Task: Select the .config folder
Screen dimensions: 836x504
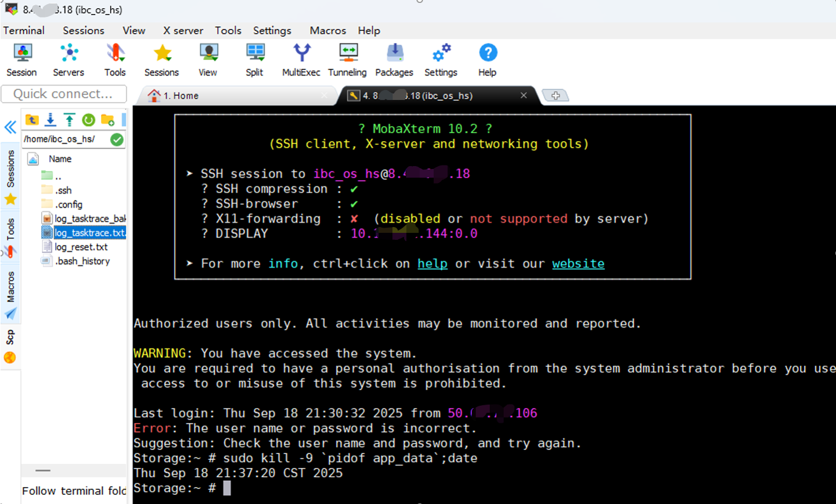Action: [x=62, y=204]
